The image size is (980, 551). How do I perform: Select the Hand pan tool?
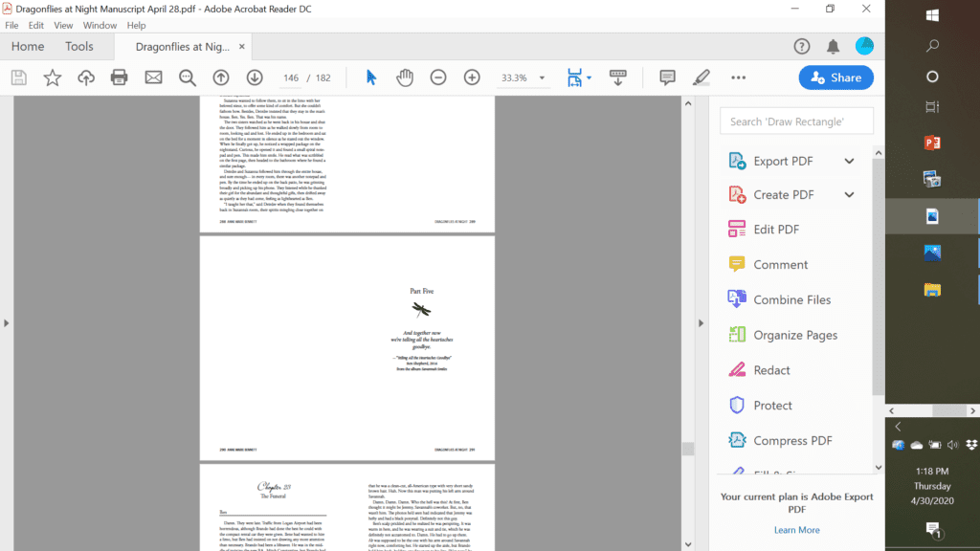[x=405, y=77]
